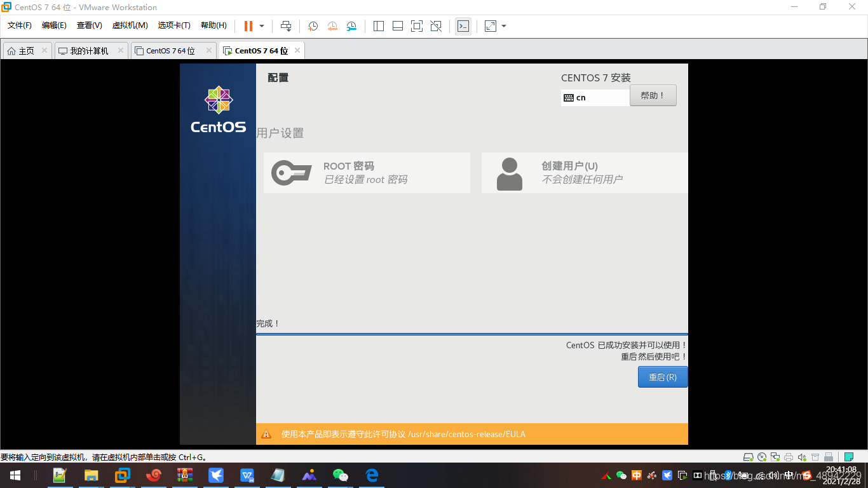Click the cn keyboard layout indicator
Viewport: 868px width, 488px height.
pos(595,98)
